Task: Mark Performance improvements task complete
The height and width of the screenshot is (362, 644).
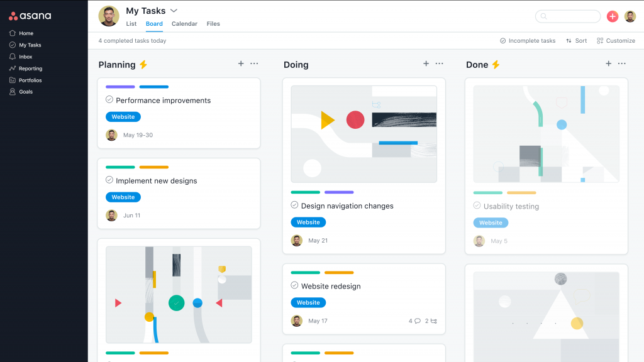Action: pyautogui.click(x=109, y=100)
